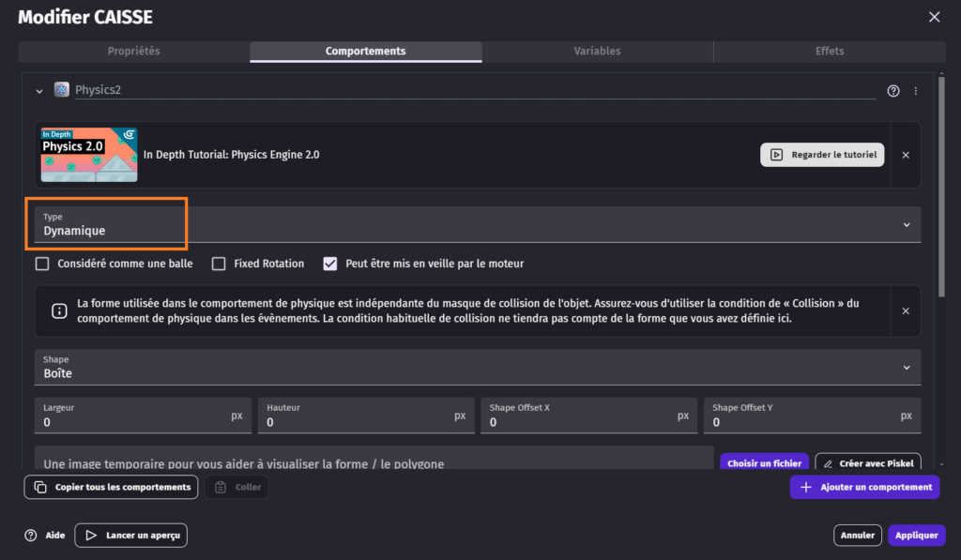Click the Aide help icon

pos(31,536)
